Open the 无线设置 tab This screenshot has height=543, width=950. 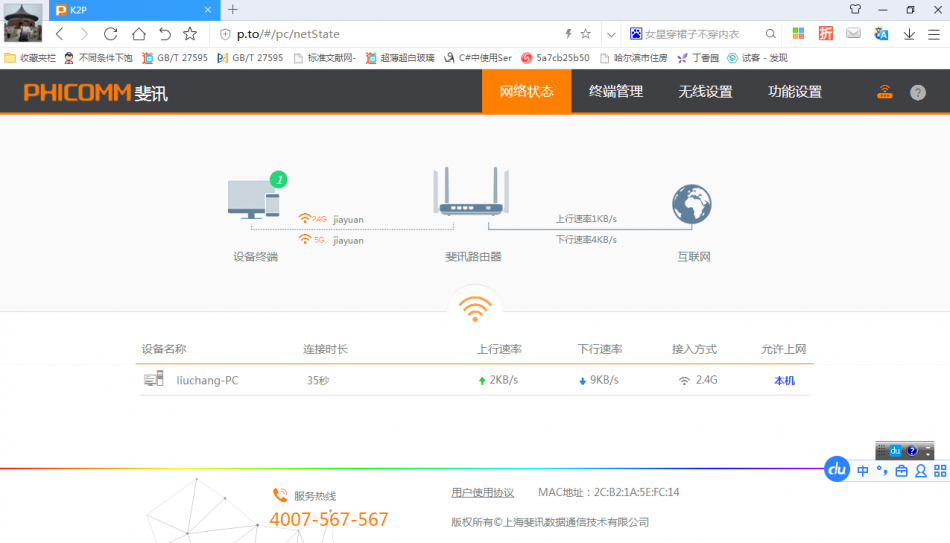click(705, 92)
